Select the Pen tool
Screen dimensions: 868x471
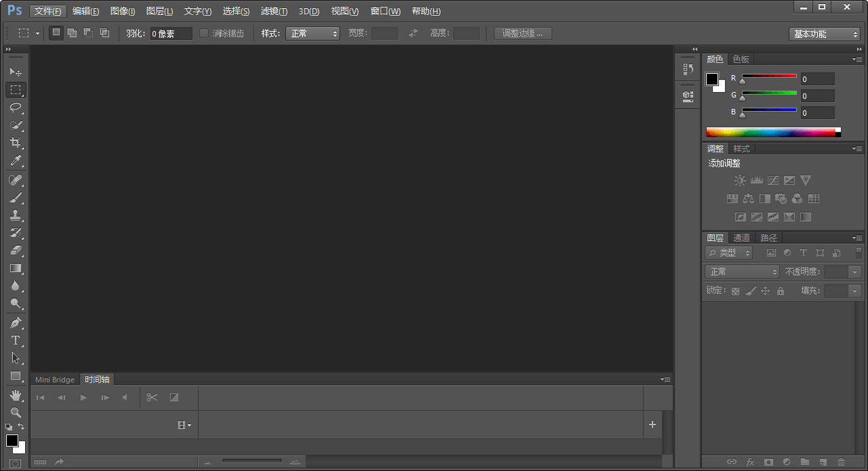pyautogui.click(x=16, y=323)
